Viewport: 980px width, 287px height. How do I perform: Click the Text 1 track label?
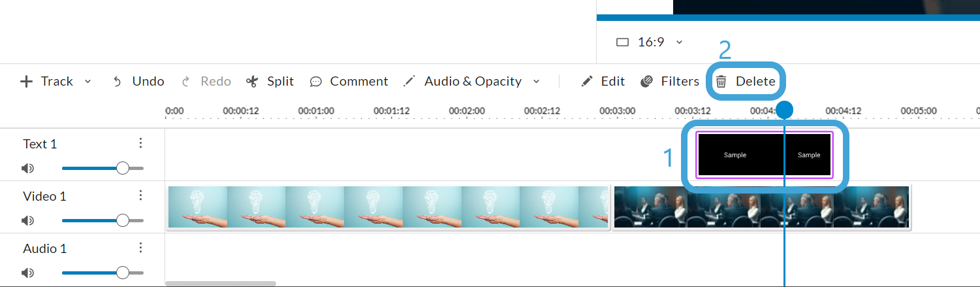(40, 144)
